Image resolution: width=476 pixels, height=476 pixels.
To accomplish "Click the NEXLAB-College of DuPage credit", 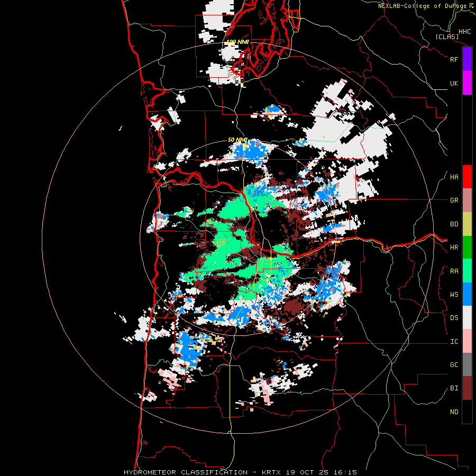I will pos(422,6).
